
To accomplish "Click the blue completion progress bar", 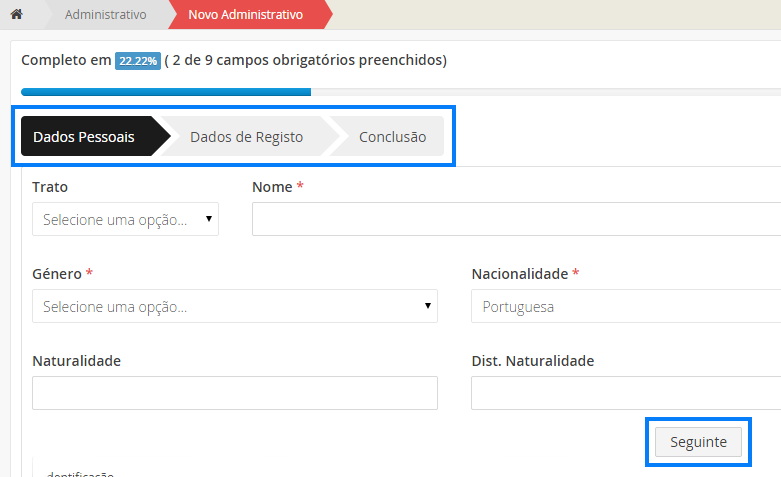I will pos(166,92).
